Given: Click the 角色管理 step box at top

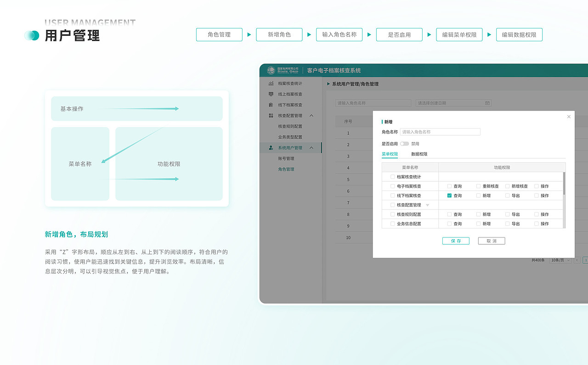Looking at the screenshot, I should pyautogui.click(x=219, y=34).
